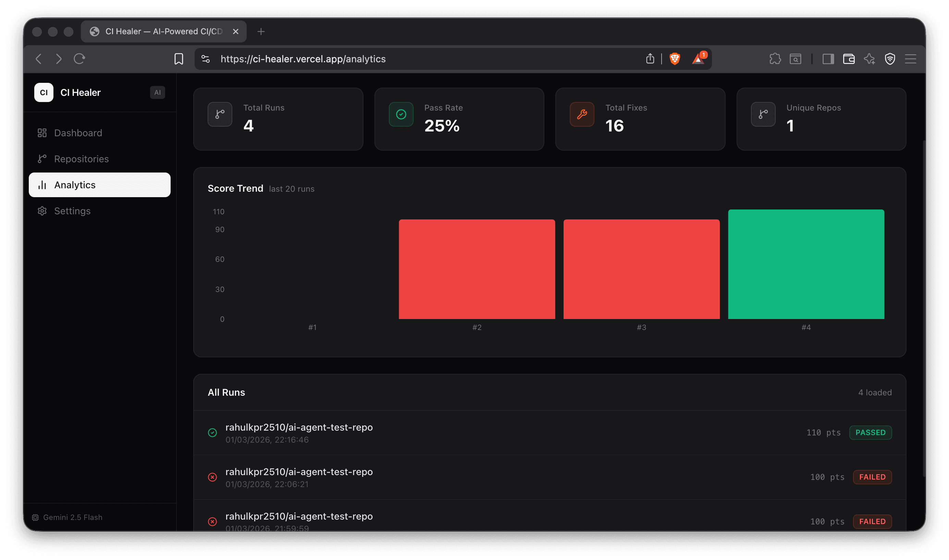Click the red failed status circle on second run
The height and width of the screenshot is (560, 949).
click(212, 477)
